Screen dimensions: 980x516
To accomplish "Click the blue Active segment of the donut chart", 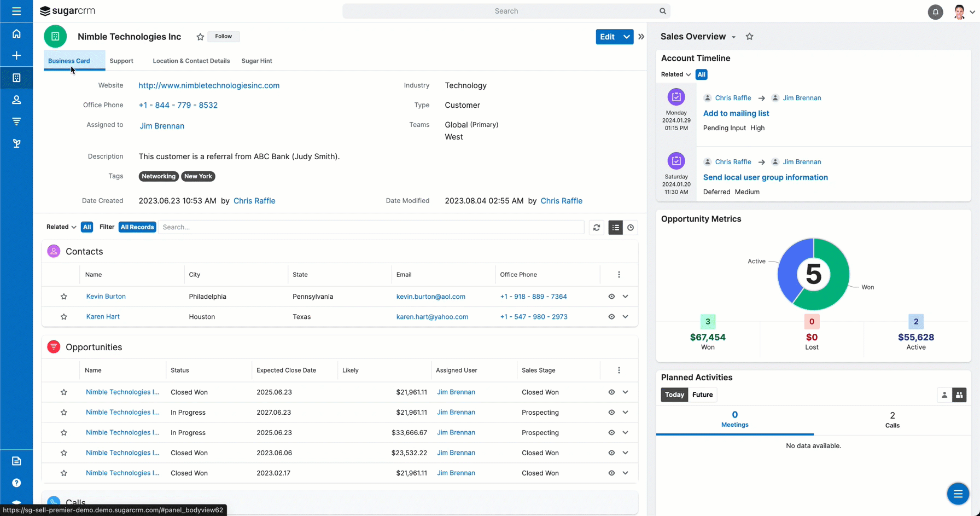I will [x=789, y=270].
